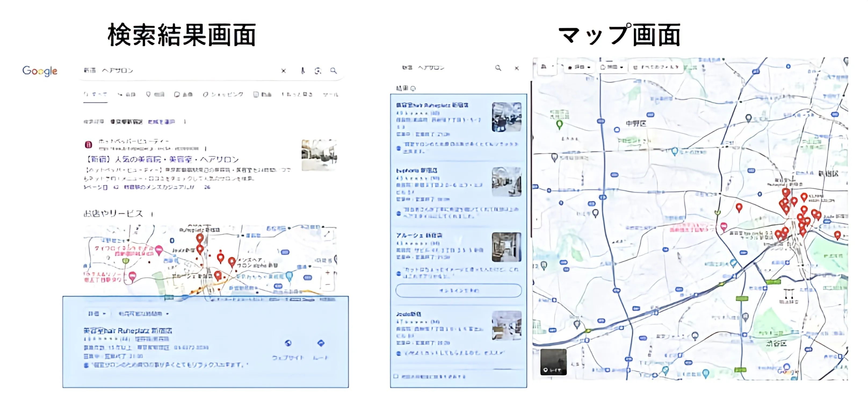Expand the map with the fullscreen arrow icon

(x=327, y=234)
